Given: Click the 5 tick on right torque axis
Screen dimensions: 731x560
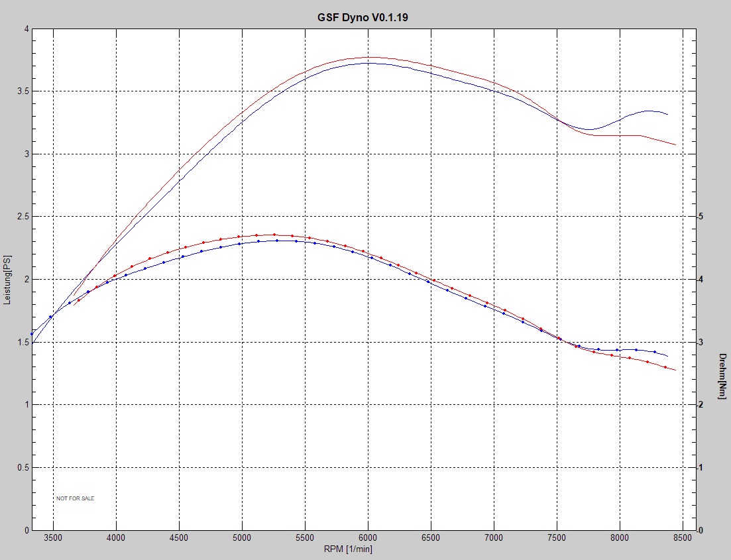Looking at the screenshot, I should [701, 217].
